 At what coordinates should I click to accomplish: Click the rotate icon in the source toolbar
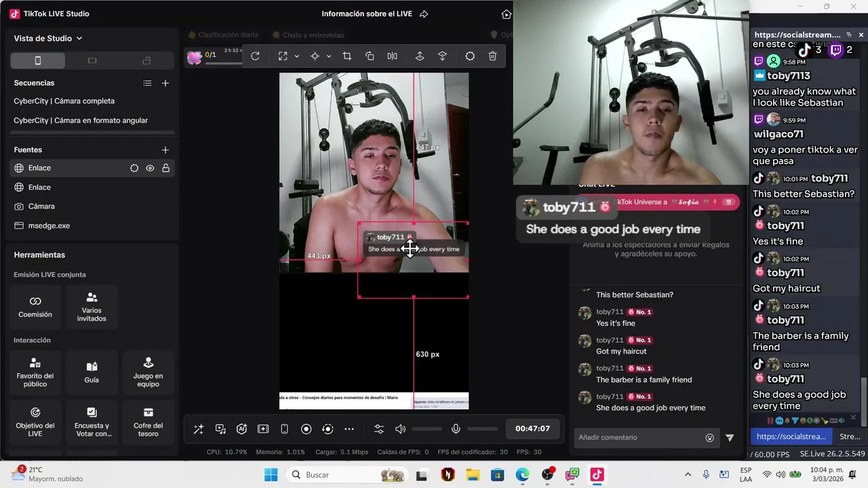tap(255, 56)
